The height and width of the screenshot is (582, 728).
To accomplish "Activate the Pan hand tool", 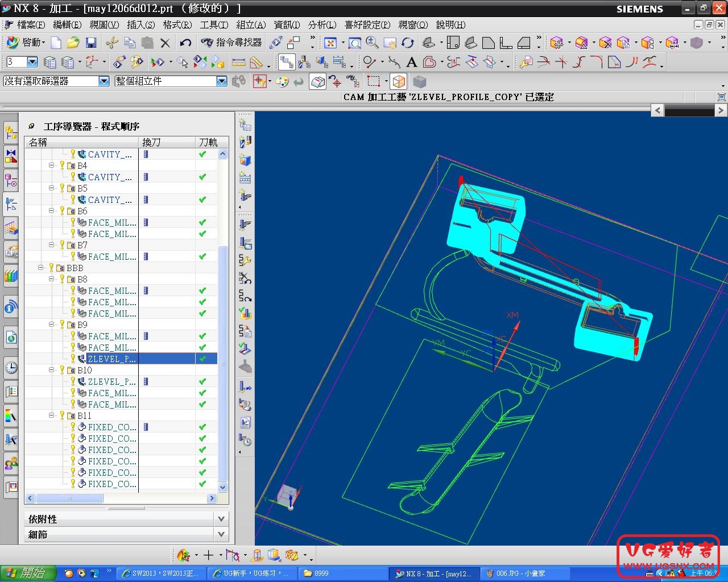I will (390, 43).
